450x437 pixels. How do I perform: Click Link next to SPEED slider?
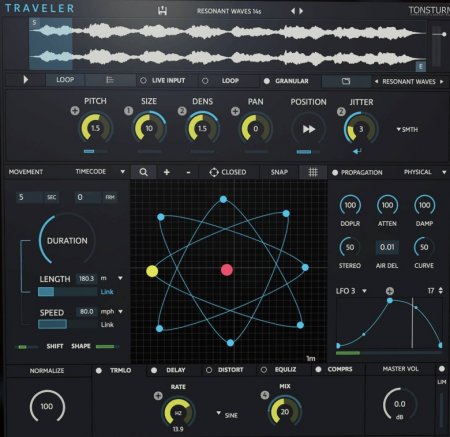(x=107, y=324)
